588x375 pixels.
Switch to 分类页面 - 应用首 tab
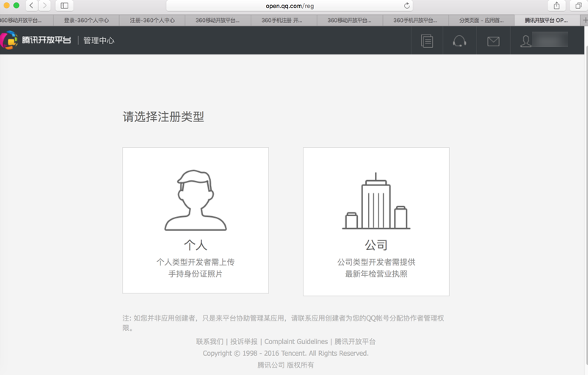[x=481, y=21]
